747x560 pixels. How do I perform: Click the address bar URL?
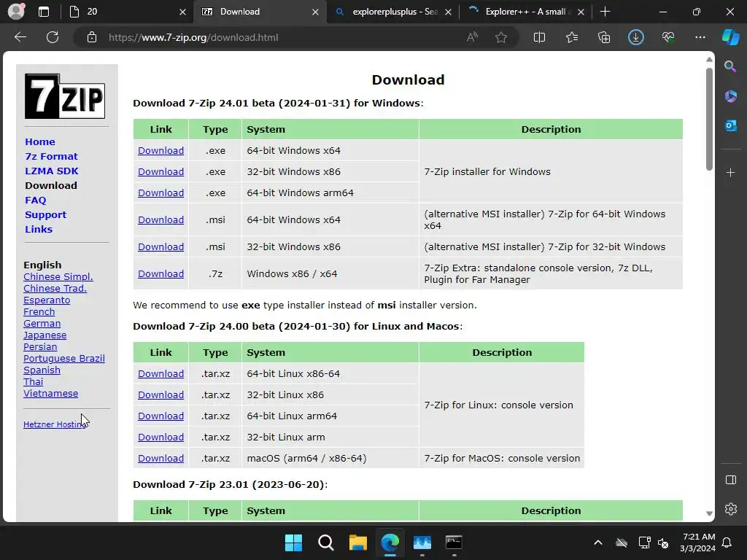[x=193, y=37]
